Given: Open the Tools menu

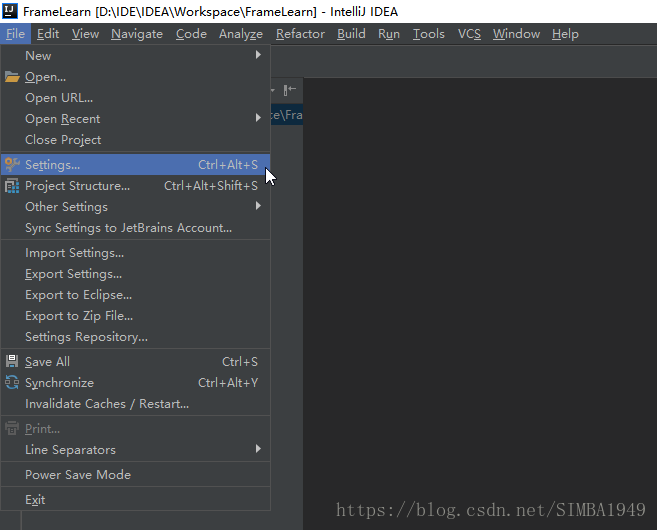Looking at the screenshot, I should [x=429, y=34].
